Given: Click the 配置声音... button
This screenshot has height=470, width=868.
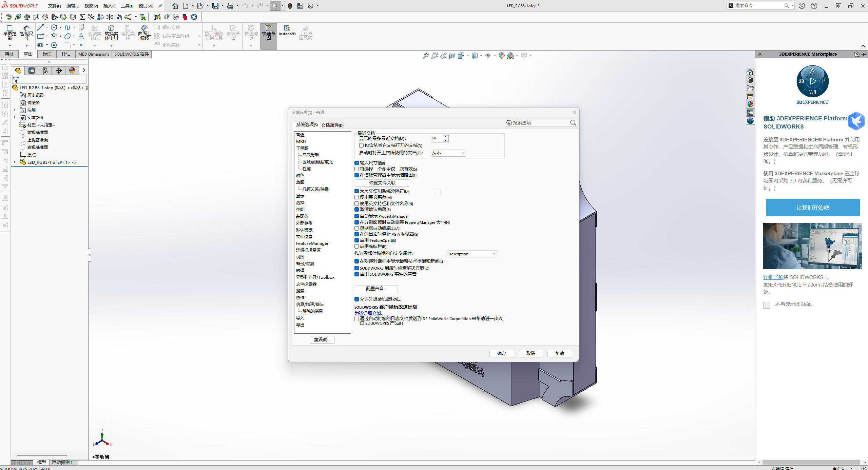Looking at the screenshot, I should (x=376, y=289).
